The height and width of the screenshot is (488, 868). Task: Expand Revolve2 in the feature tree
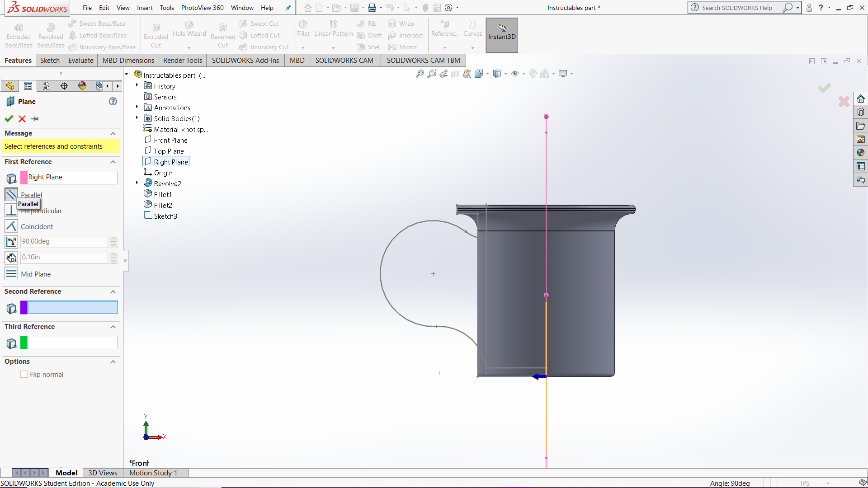click(x=137, y=183)
